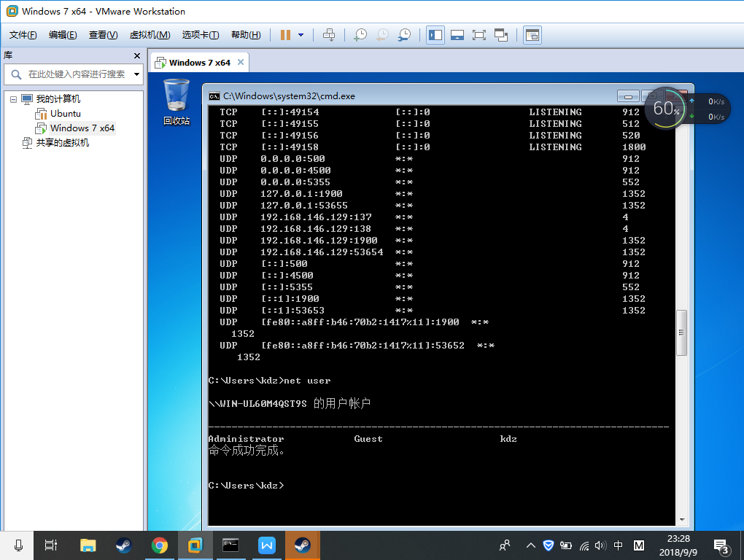Pause the virtual machine from the toolbar
This screenshot has width=744, height=560.
coord(285,35)
